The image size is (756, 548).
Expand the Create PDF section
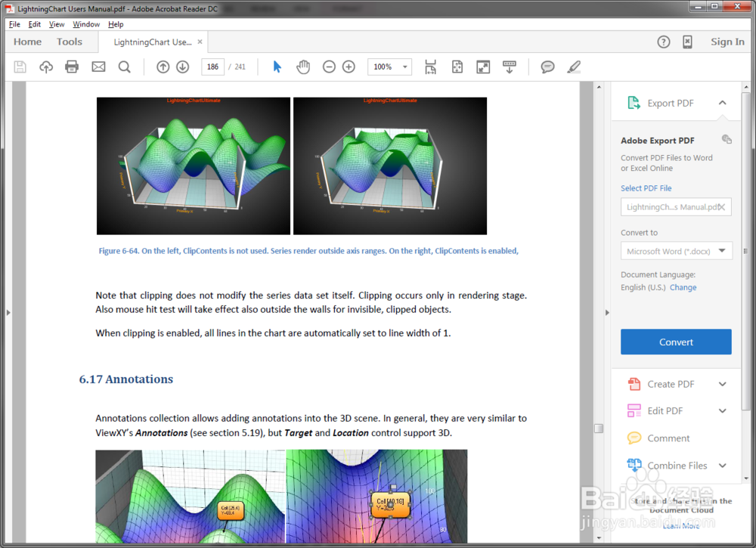point(722,384)
